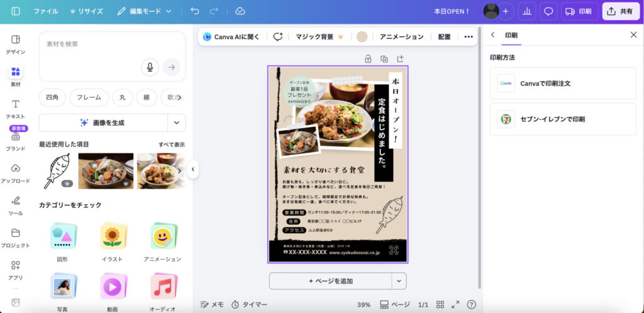The width and height of the screenshot is (644, 313).
Task: Duplicate the page with copy icon
Action: tap(384, 59)
